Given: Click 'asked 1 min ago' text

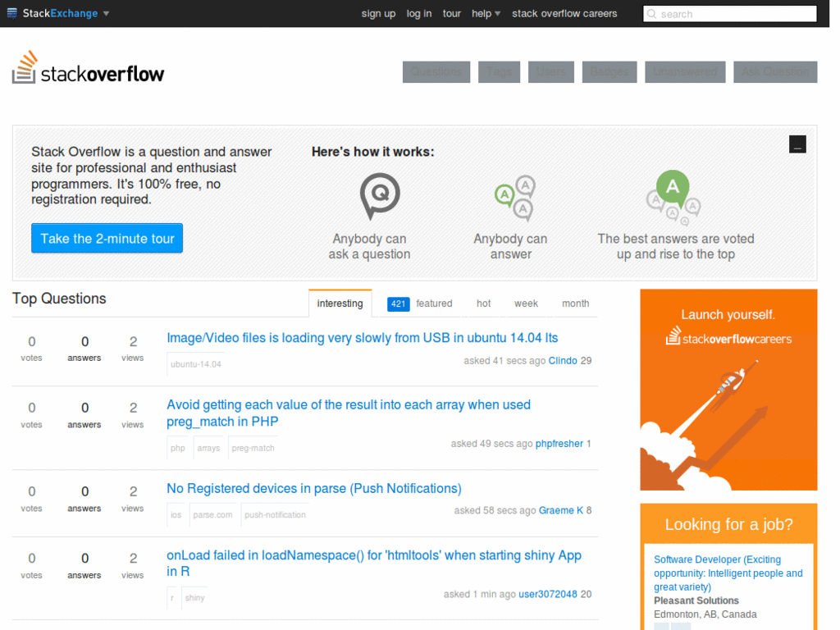Looking at the screenshot, I should 480,594.
